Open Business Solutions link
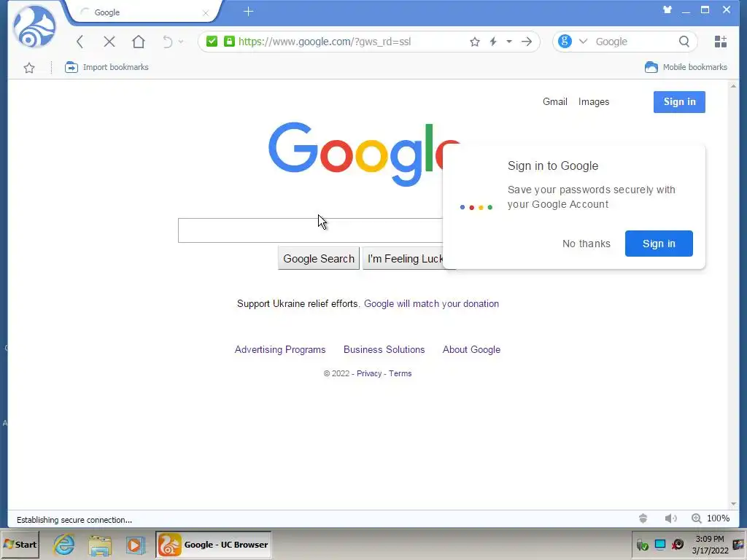 pyautogui.click(x=384, y=349)
